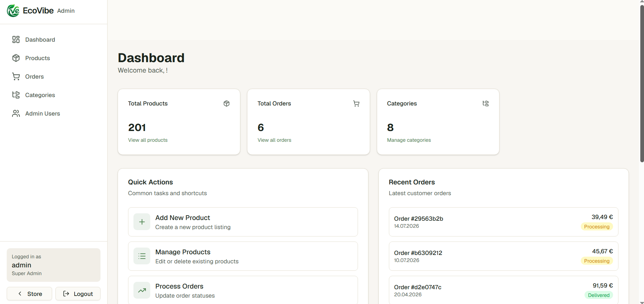Viewport: 644px width, 304px height.
Task: Click the 39,49 € order amount
Action: tap(602, 217)
